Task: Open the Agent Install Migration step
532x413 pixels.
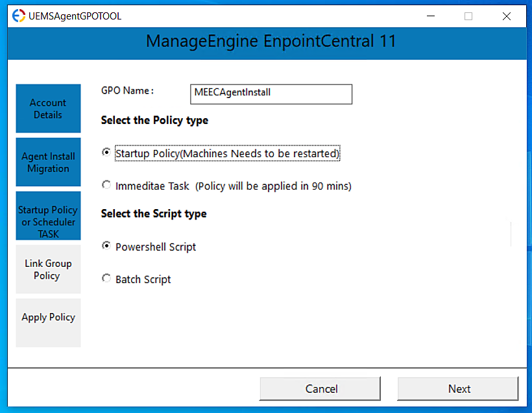Action: click(48, 162)
